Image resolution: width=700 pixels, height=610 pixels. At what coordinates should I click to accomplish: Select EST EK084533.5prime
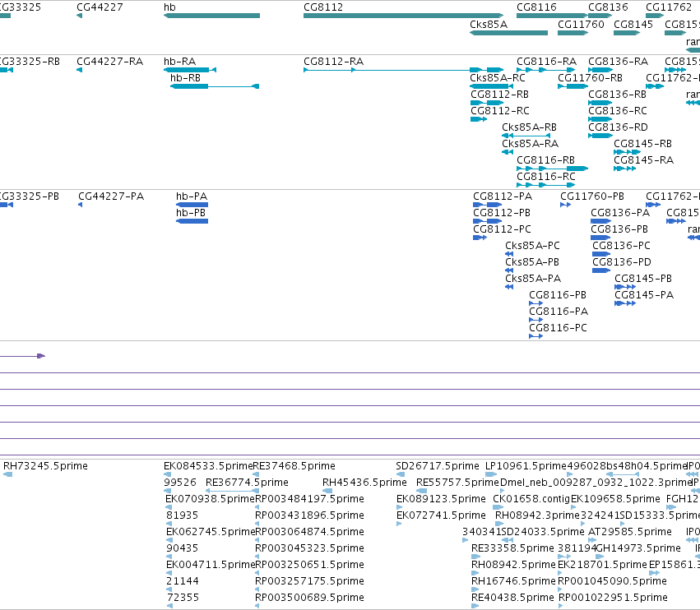tap(208, 466)
